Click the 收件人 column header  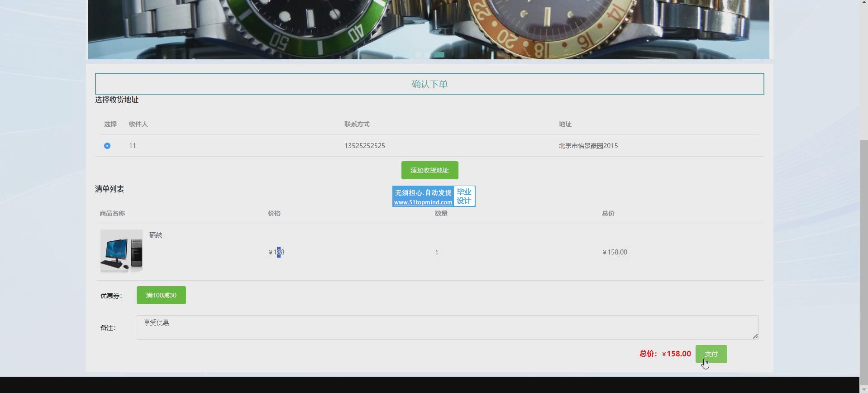[x=138, y=124]
